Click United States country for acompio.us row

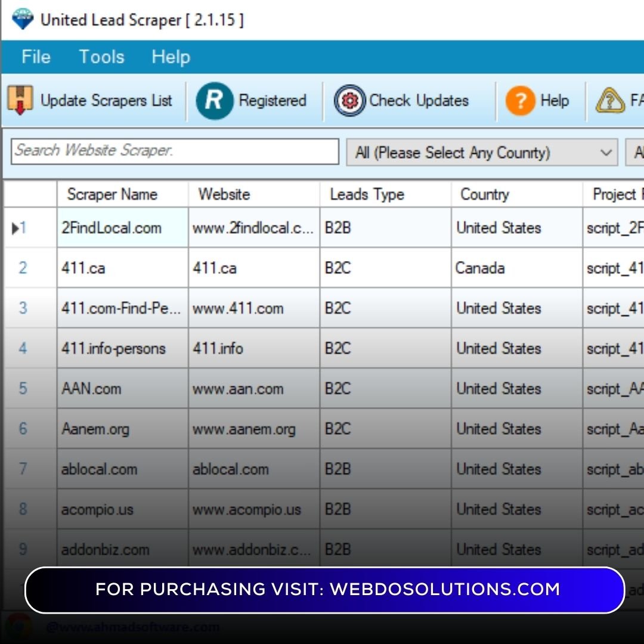(x=516, y=509)
